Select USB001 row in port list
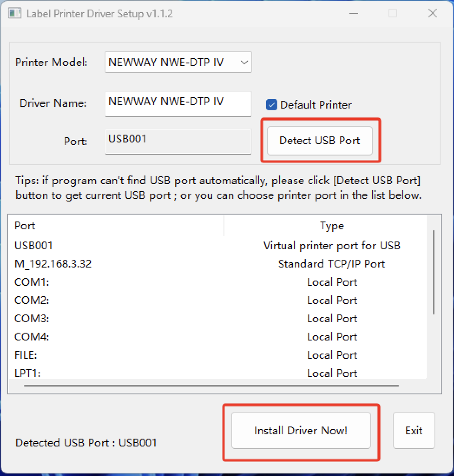The image size is (454, 476). (217, 245)
